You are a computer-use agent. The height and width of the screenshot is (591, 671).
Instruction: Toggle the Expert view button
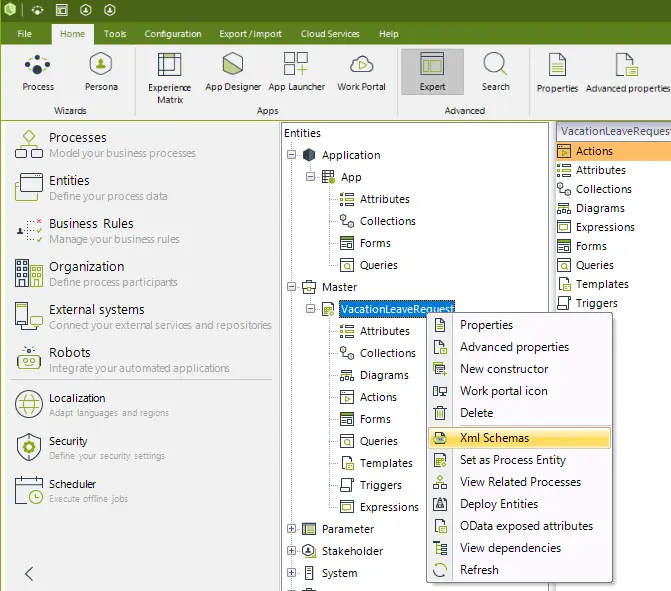(432, 72)
